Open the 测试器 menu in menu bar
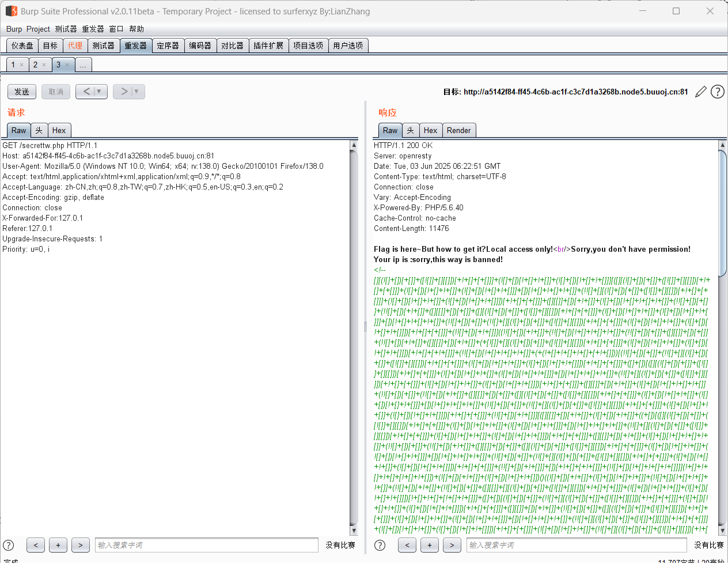 [66, 29]
